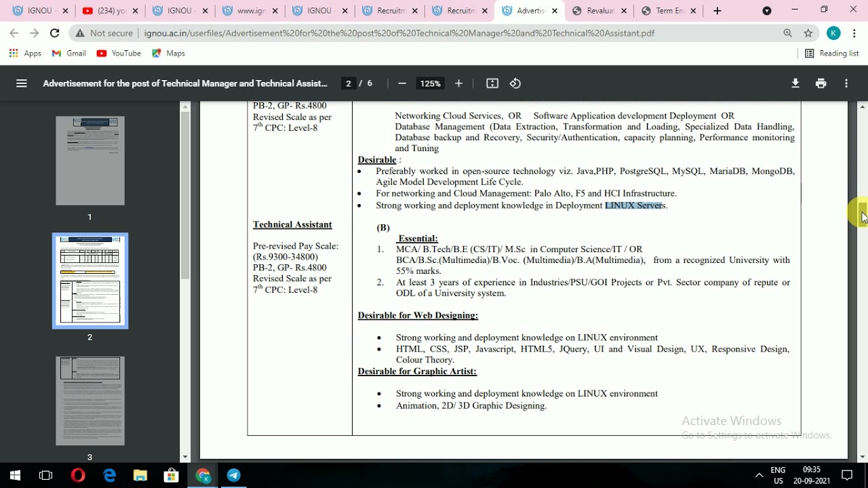Open the Chrome profile avatar K

[x=833, y=33]
